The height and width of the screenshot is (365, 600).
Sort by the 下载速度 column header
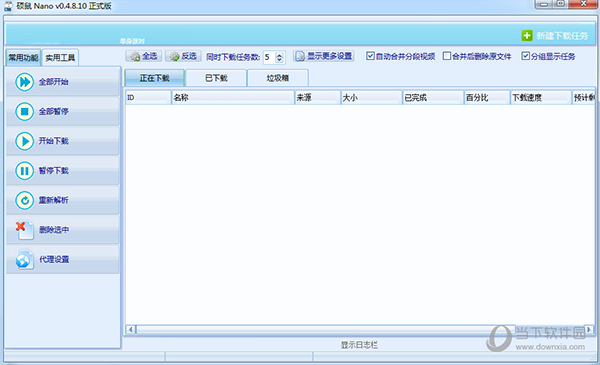(x=541, y=98)
